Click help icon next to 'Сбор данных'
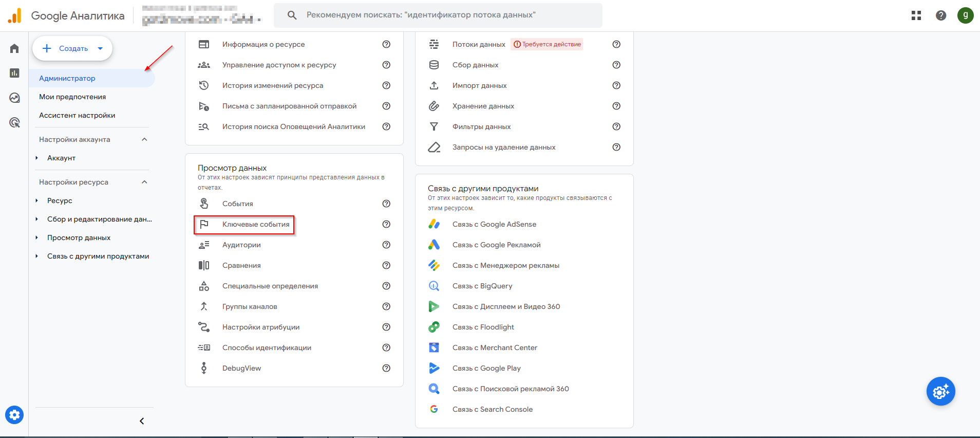 click(616, 65)
